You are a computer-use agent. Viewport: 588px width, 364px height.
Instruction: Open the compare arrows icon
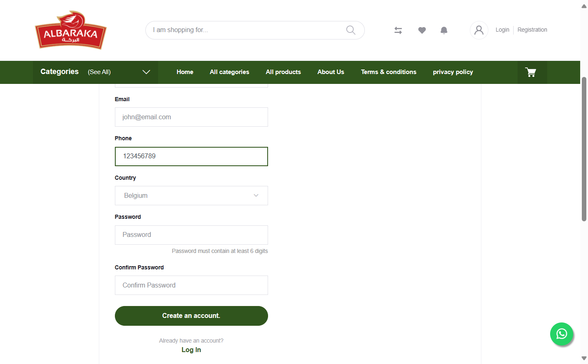[x=398, y=30]
